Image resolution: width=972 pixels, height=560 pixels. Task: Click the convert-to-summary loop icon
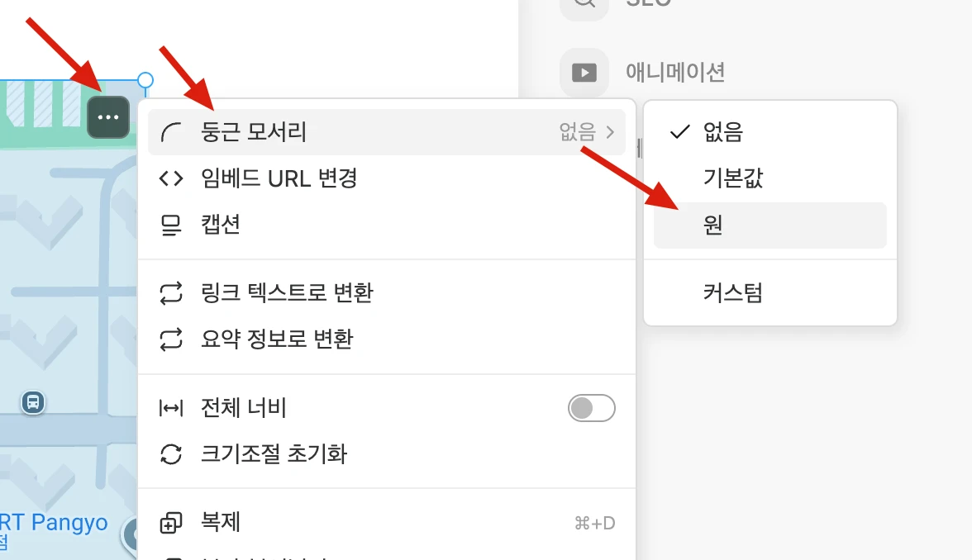tap(170, 339)
